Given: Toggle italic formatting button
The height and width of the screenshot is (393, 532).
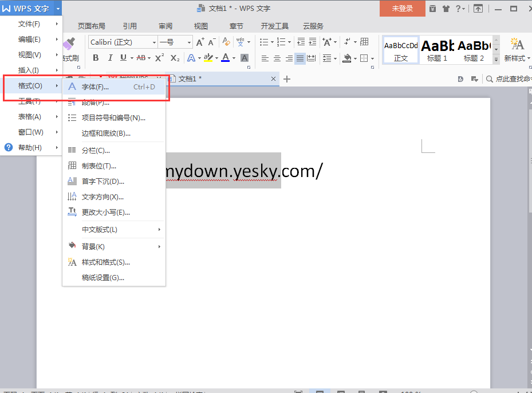Looking at the screenshot, I should [x=109, y=58].
